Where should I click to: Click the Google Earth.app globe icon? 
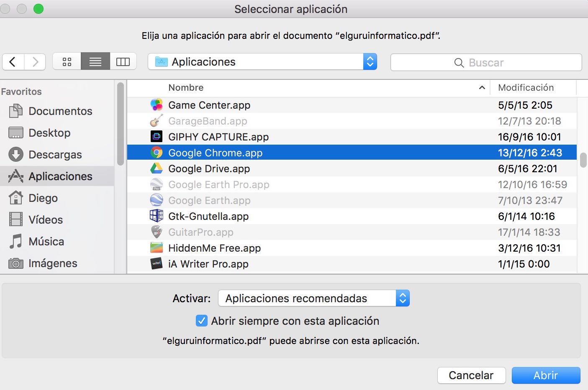click(x=157, y=200)
